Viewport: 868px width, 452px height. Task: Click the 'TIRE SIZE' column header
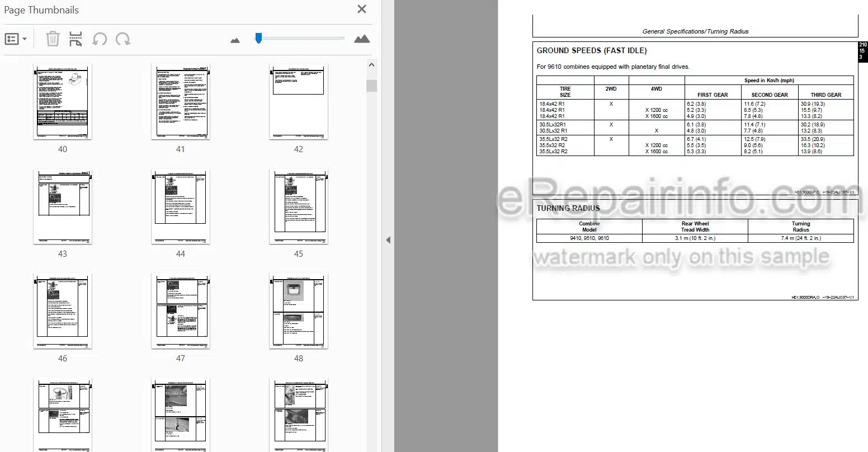point(565,92)
